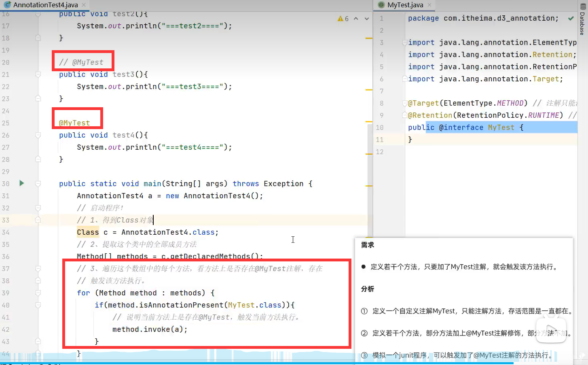Click the warning stripe mark near line 18
Screen dimensions: 588x365
tap(369, 38)
